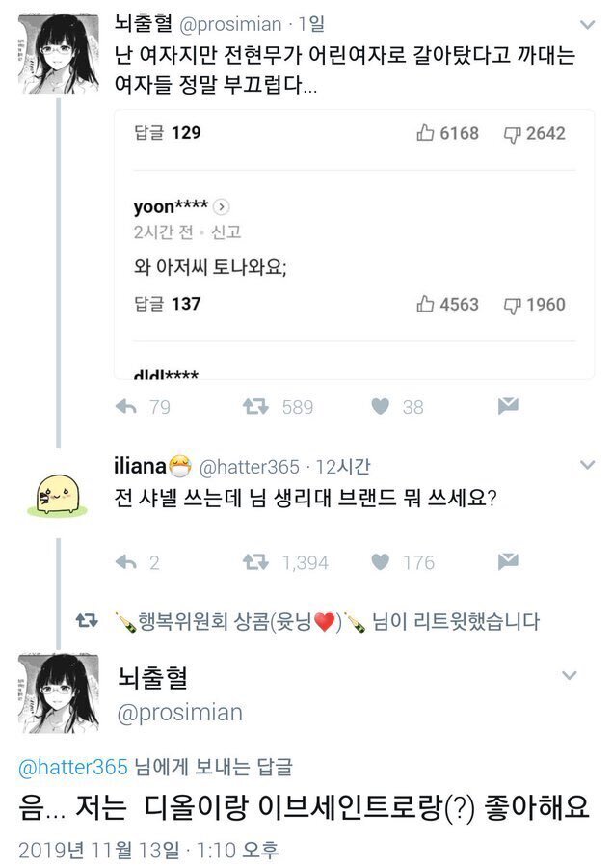Retweet the first tweet with 589 retweets
Screen dimensions: 612x868
coord(255,407)
